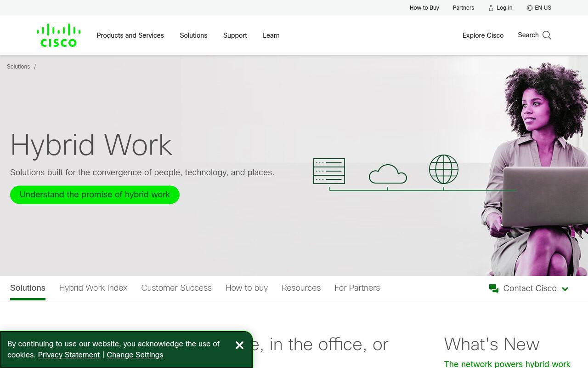This screenshot has height=368, width=588.
Task: Click the Cisco logo
Action: pos(59,35)
